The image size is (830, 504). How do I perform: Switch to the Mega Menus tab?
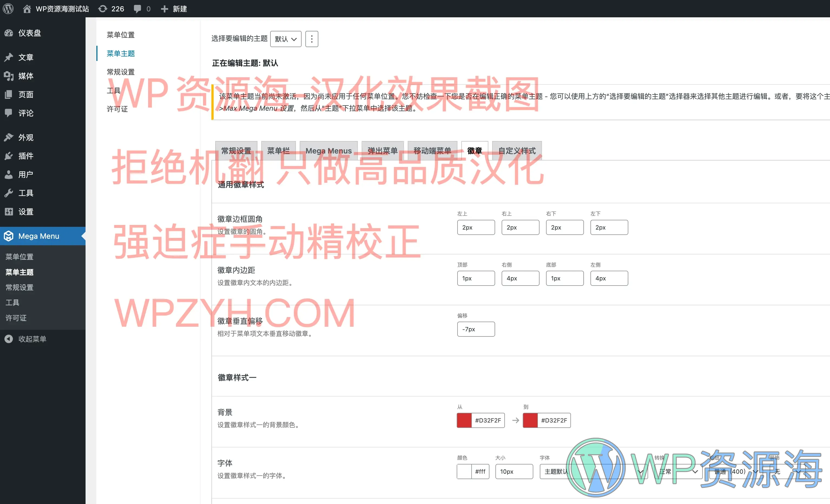click(x=328, y=150)
